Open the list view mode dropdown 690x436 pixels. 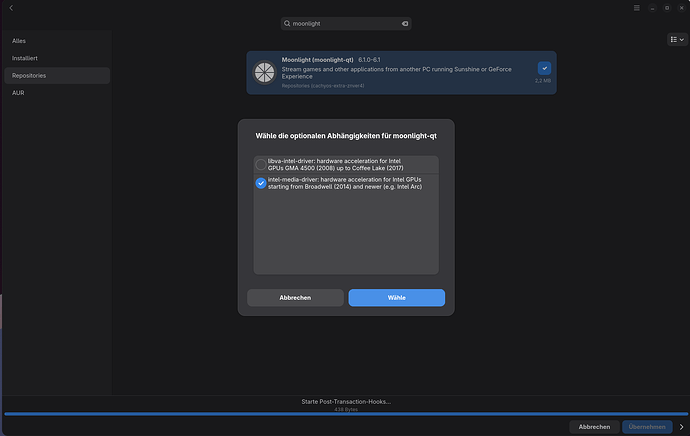(x=677, y=40)
